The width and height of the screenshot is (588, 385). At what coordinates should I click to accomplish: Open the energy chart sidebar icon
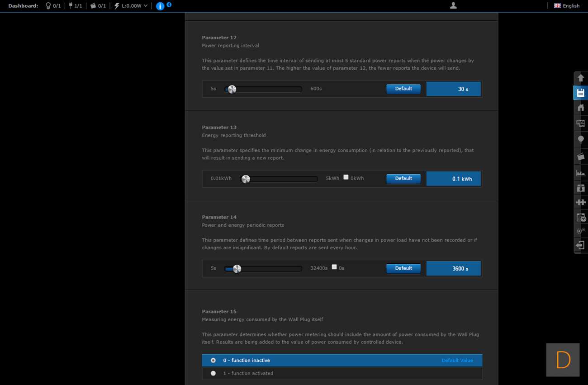[x=581, y=173]
